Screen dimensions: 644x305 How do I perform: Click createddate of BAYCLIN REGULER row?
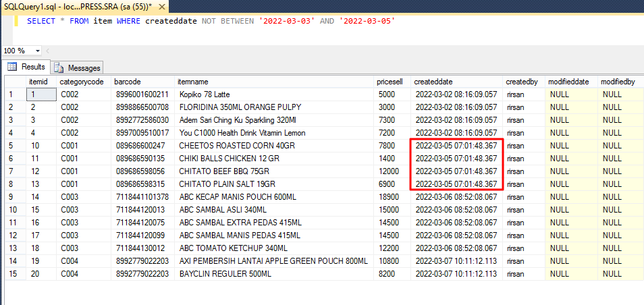[x=457, y=274]
